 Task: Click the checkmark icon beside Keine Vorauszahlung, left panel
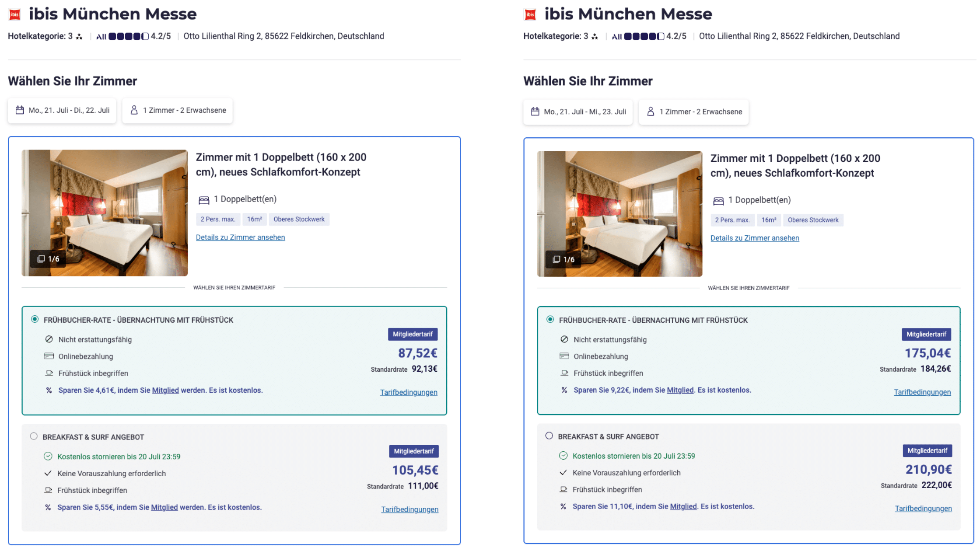pos(48,473)
